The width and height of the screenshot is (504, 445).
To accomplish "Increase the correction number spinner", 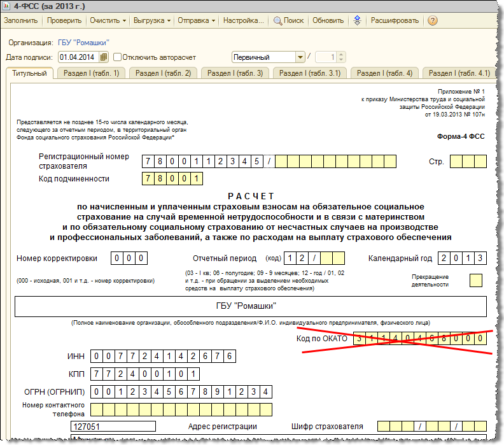I will click(341, 55).
